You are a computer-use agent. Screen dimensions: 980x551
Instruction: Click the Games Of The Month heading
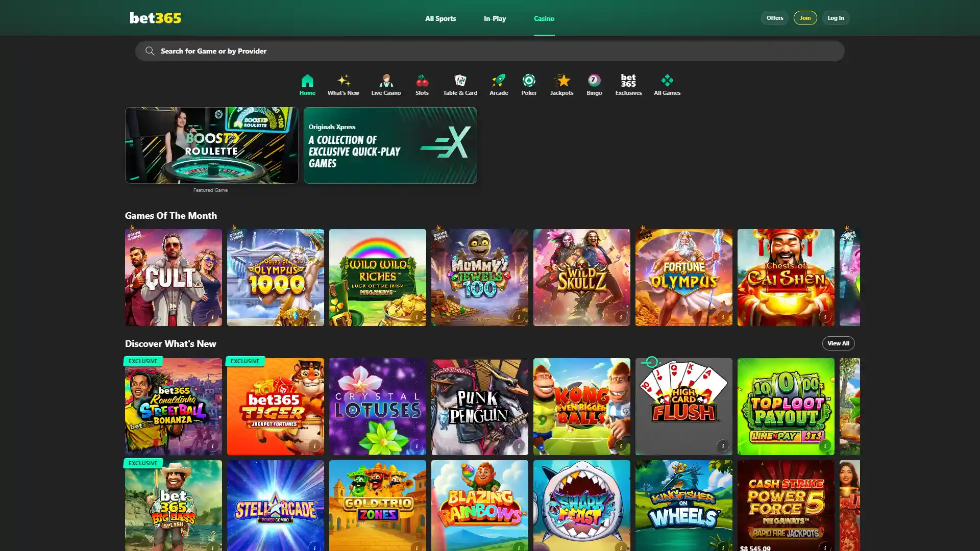[x=171, y=215]
